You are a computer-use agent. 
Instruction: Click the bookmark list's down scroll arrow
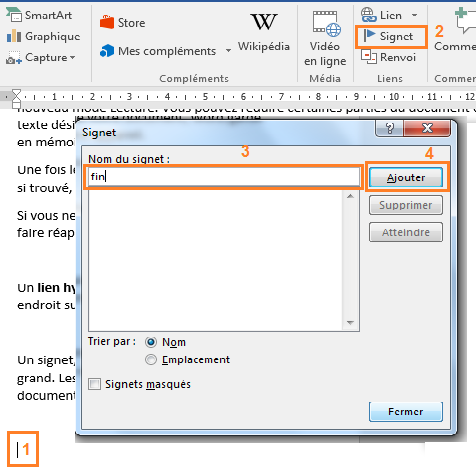point(350,322)
